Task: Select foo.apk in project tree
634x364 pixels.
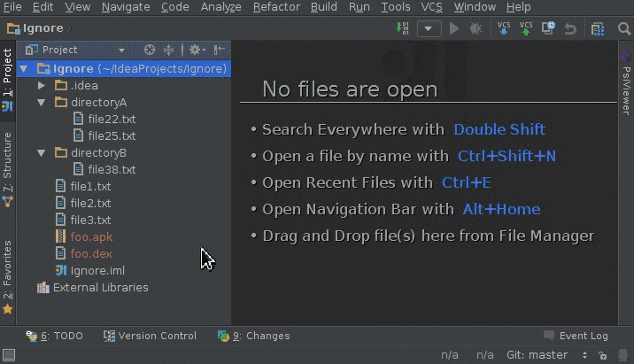Action: point(91,237)
